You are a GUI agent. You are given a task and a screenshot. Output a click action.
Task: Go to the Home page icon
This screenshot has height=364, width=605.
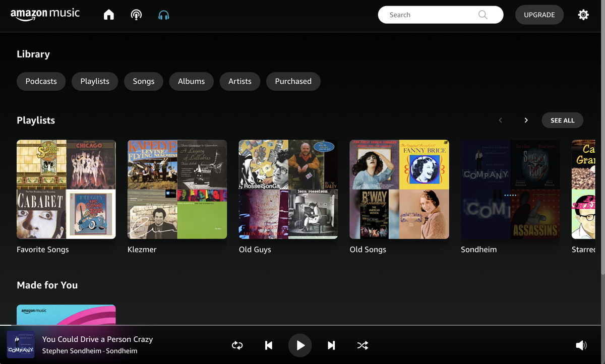[x=109, y=15]
